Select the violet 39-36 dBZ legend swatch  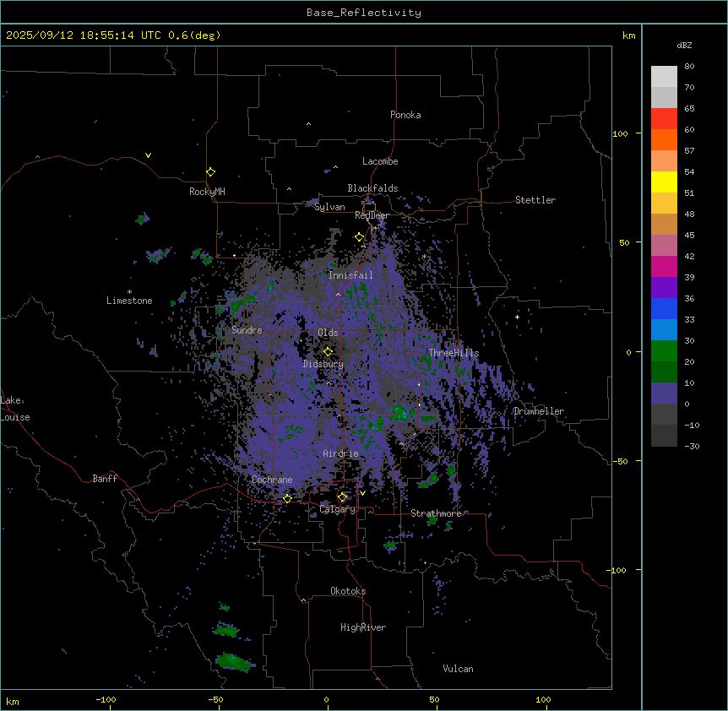[664, 288]
